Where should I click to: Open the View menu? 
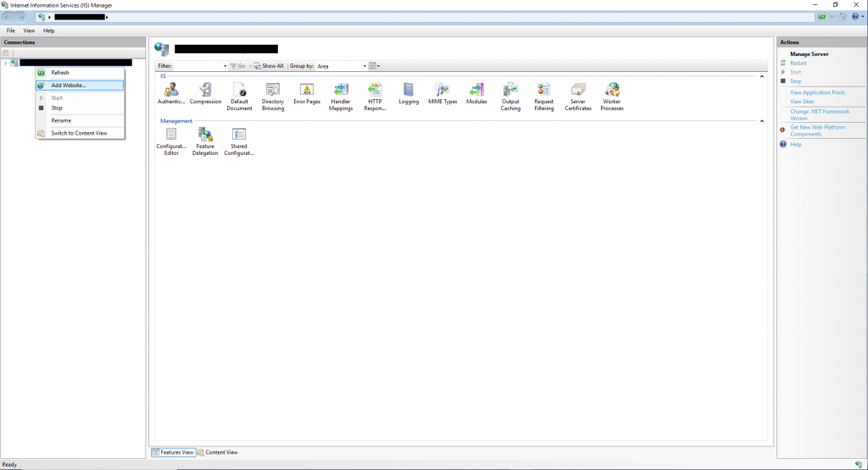pyautogui.click(x=29, y=30)
